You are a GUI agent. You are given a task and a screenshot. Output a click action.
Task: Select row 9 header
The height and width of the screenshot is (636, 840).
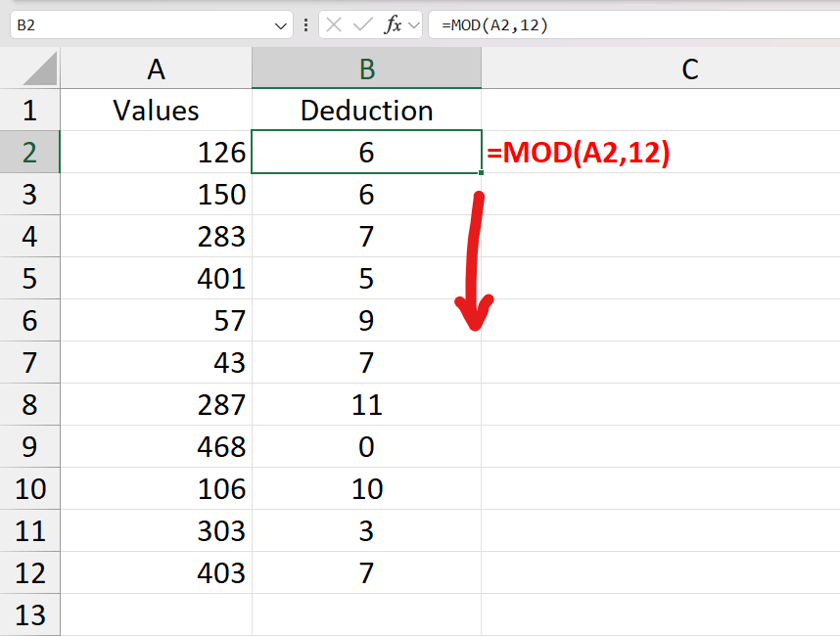29,446
